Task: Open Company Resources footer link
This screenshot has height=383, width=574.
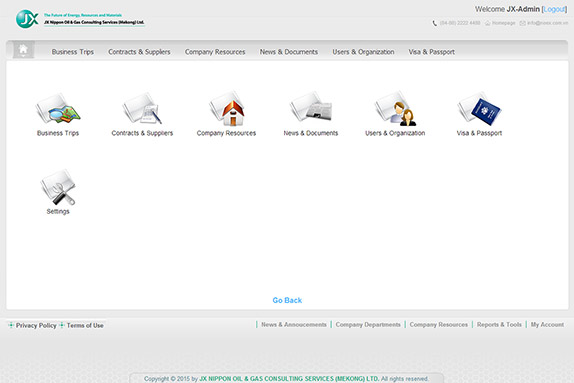Action: click(x=439, y=324)
